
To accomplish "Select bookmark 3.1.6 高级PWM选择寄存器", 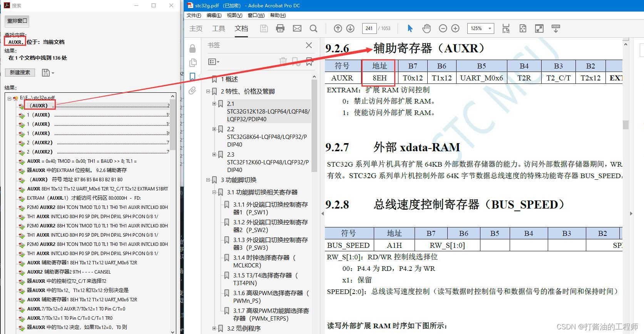I will (x=271, y=297).
